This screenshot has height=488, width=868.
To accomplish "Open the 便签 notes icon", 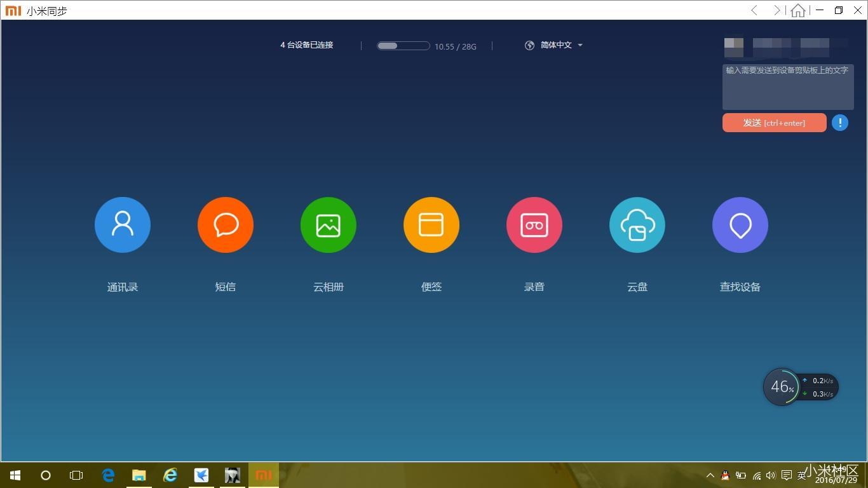I will (431, 224).
